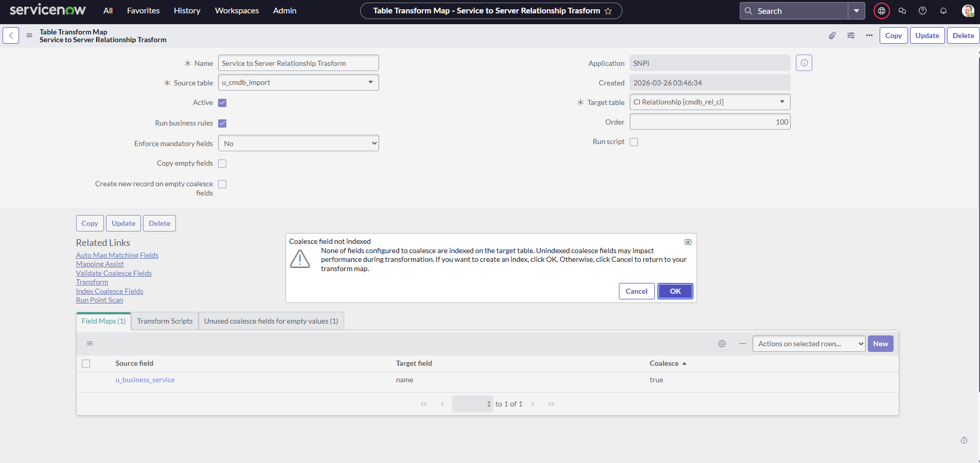This screenshot has height=463, width=980.
Task: Enable Create new record on empty coalesce checkbox
Action: (x=222, y=184)
